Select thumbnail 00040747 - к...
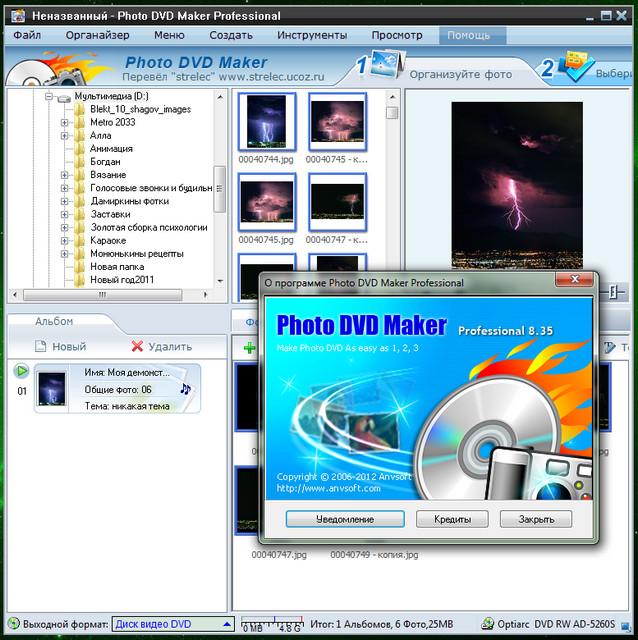Image resolution: width=638 pixels, height=640 pixels. click(x=337, y=202)
